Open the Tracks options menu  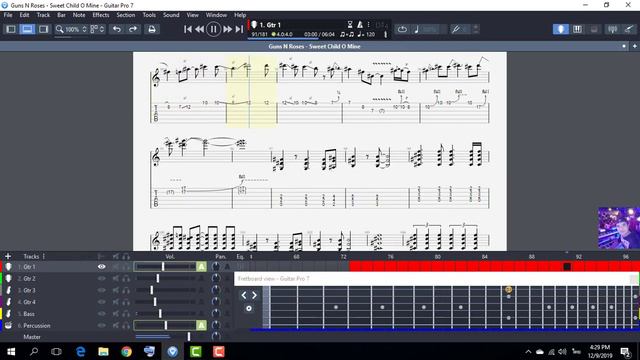[44, 256]
